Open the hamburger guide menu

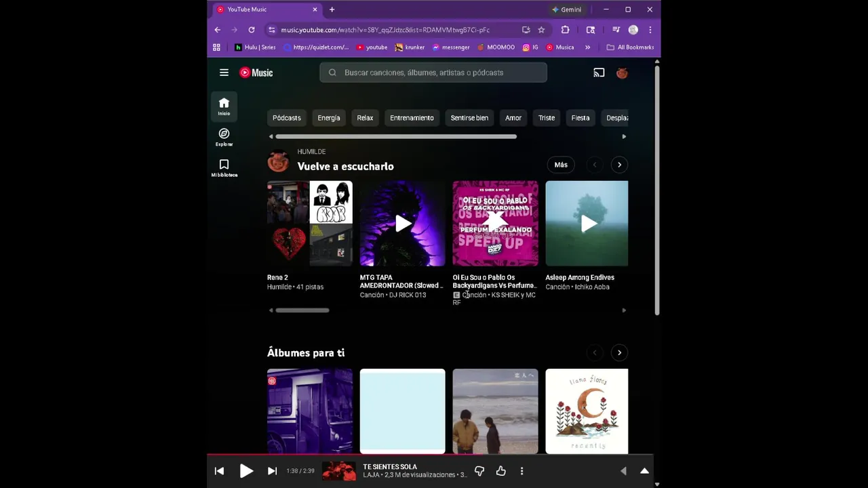(224, 73)
